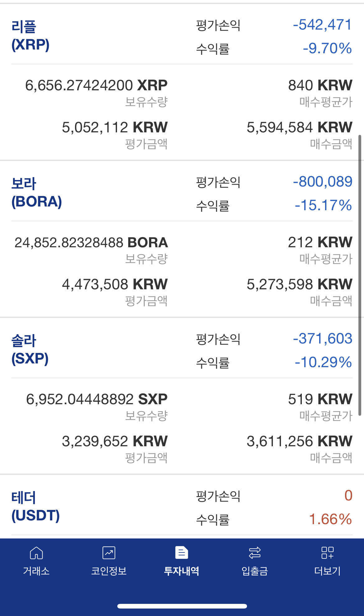Open the 입출금 transfer arrows icon
364x616 pixels.
coord(255,553)
